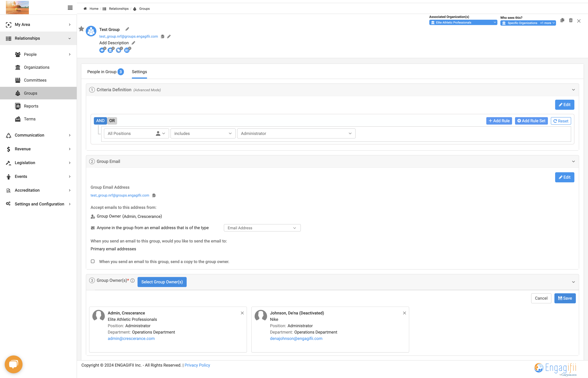588x378 pixels.
Task: Click the Add Rule Set button
Action: click(x=531, y=121)
